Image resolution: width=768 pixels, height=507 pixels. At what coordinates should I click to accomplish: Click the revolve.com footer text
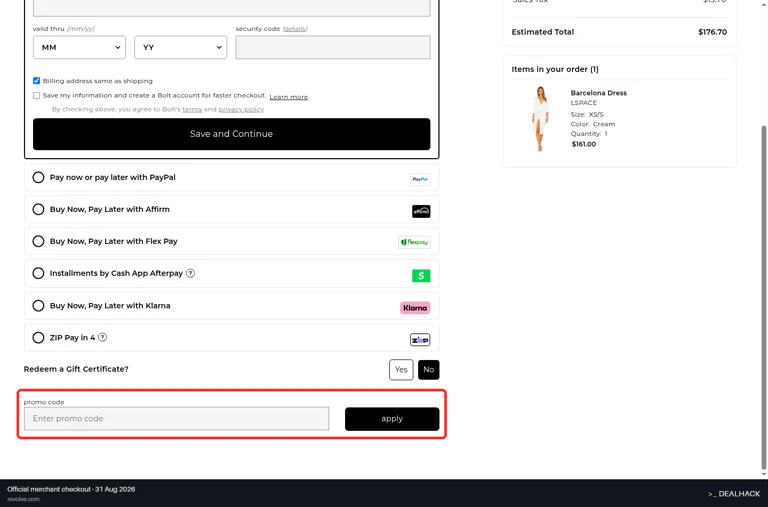click(x=23, y=499)
